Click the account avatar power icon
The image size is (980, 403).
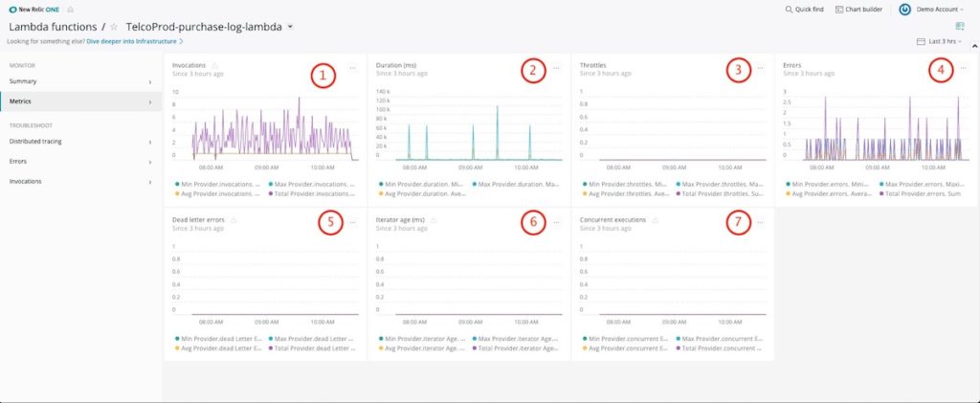pos(904,10)
